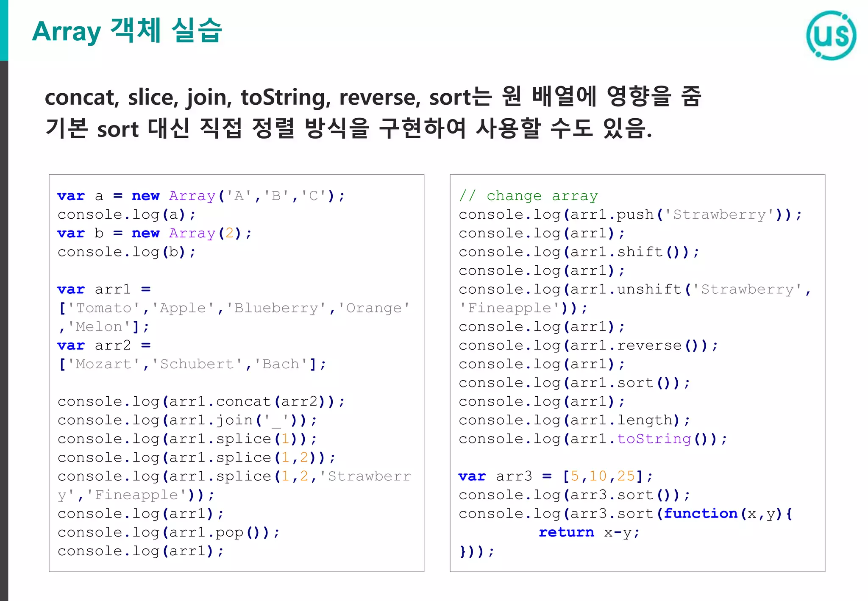This screenshot has height=601, width=868.
Task: Click the arr1.pop() code line
Action: [x=169, y=532]
